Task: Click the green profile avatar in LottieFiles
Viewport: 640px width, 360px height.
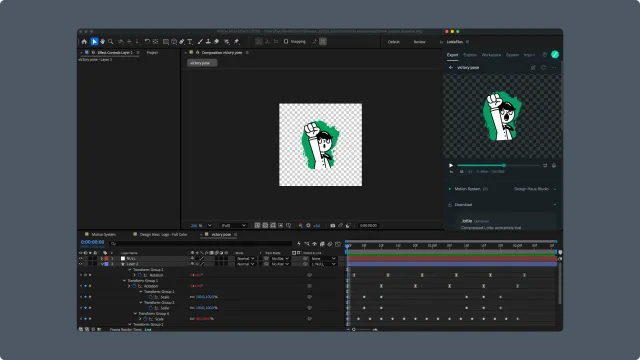Action: 555,54
